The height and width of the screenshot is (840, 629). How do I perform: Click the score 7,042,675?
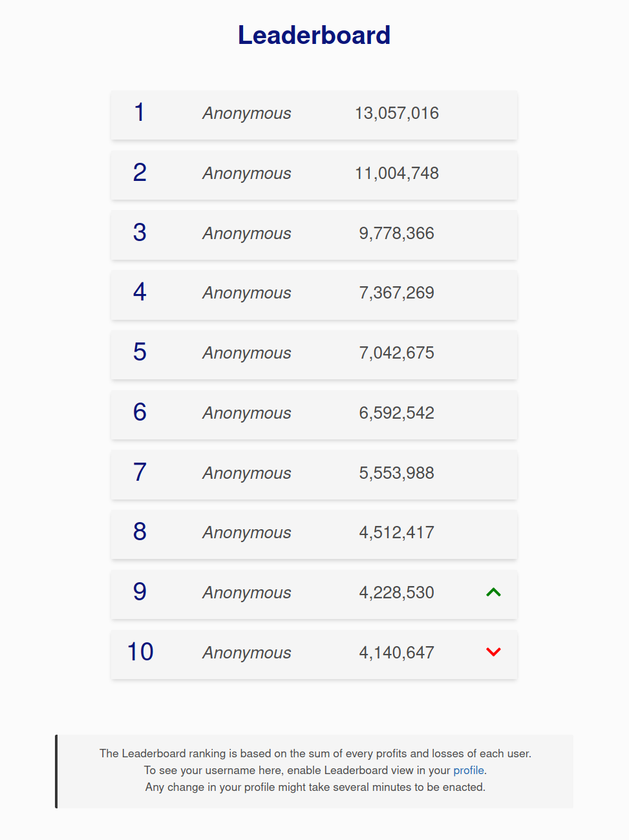[396, 353]
